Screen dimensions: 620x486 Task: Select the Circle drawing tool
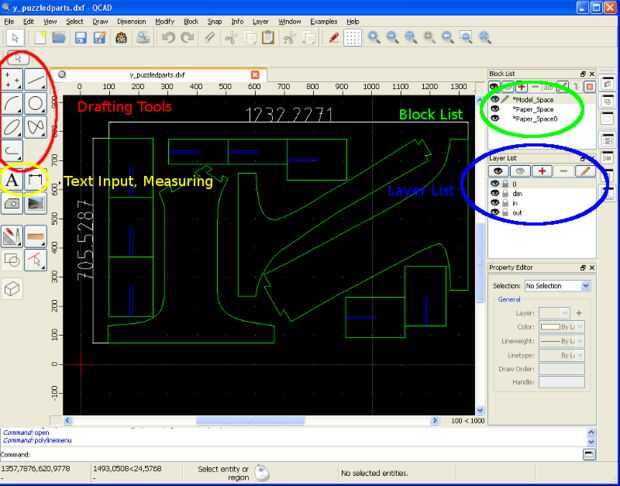click(x=36, y=103)
